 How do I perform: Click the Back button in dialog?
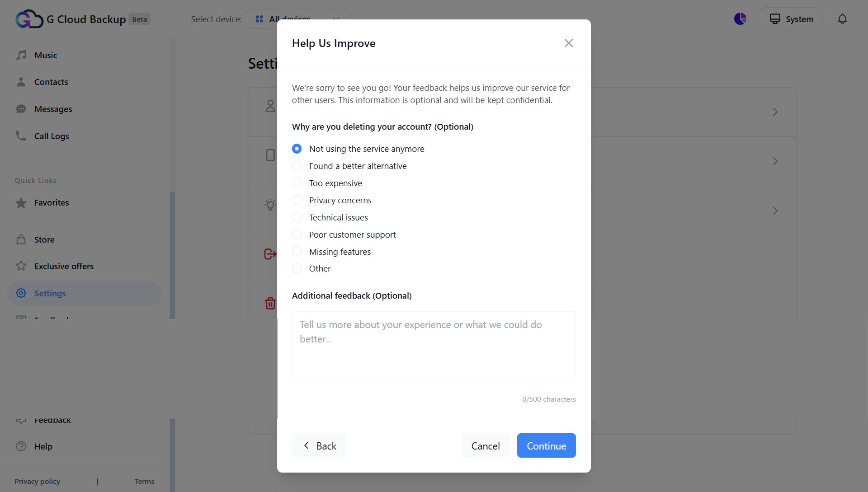click(319, 446)
